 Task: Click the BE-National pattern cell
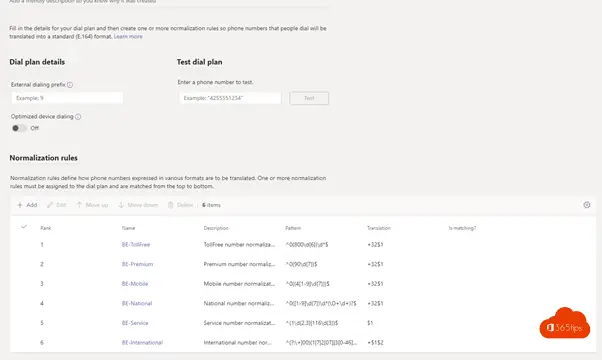(x=321, y=303)
